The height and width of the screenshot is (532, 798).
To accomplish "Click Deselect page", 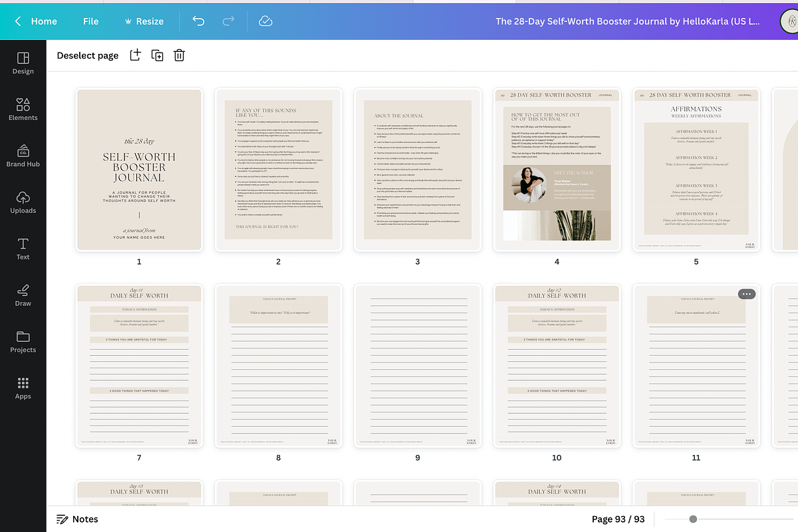I will click(x=88, y=56).
